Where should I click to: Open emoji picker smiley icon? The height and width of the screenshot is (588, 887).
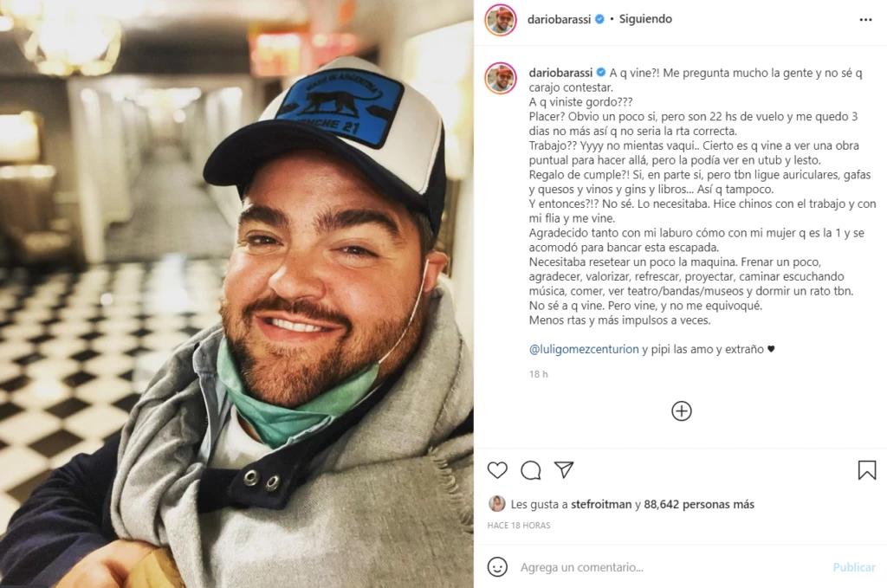point(497,566)
